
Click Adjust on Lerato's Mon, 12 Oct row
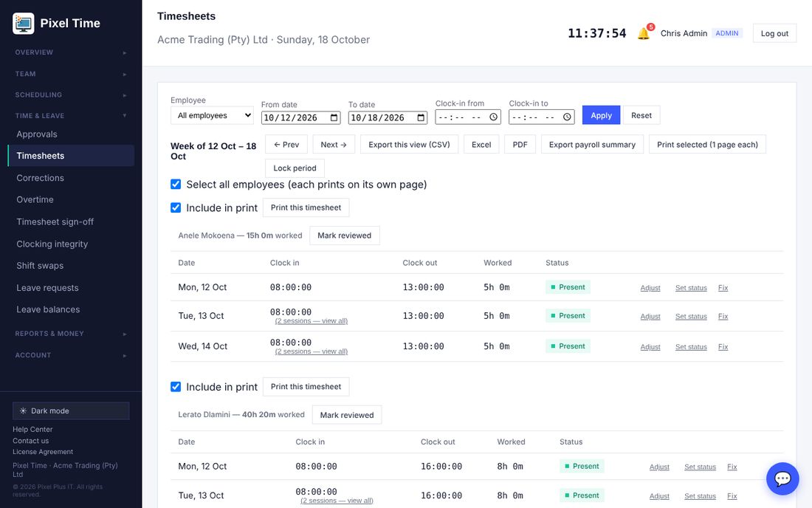659,467
